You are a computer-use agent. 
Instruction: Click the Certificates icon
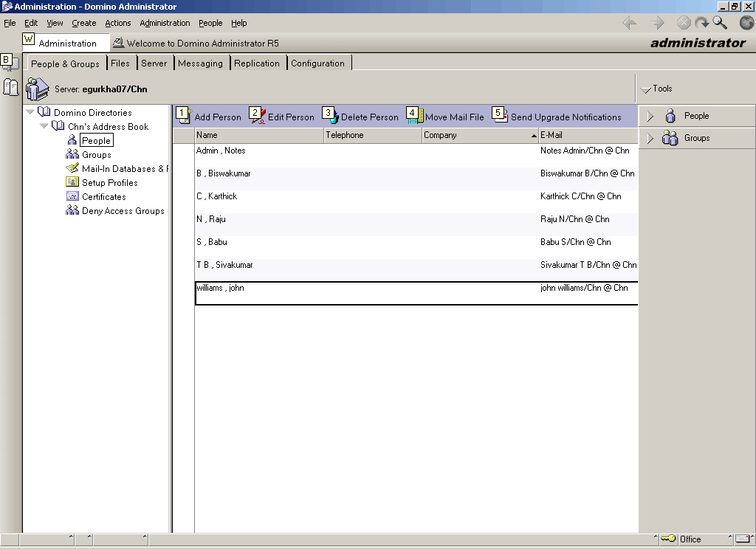pyautogui.click(x=72, y=196)
